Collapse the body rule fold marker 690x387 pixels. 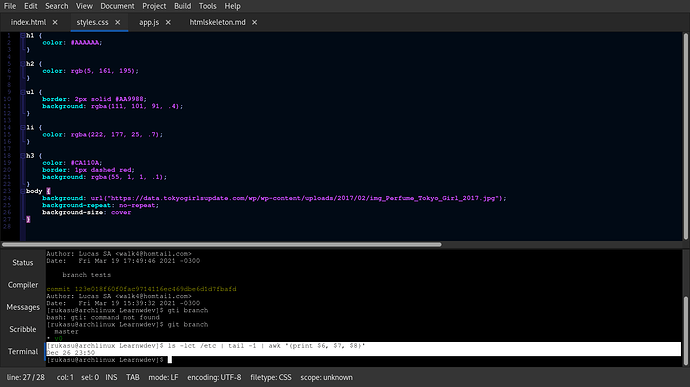pyautogui.click(x=22, y=191)
